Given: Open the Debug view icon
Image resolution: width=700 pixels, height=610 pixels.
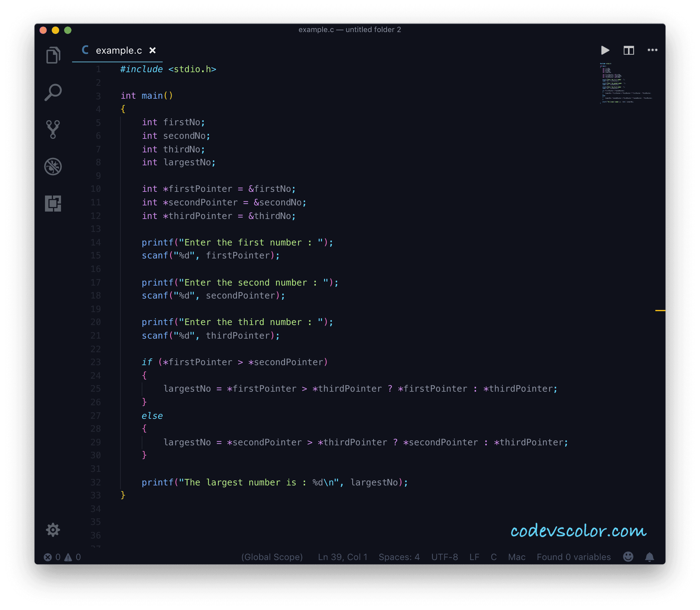Looking at the screenshot, I should pos(53,167).
